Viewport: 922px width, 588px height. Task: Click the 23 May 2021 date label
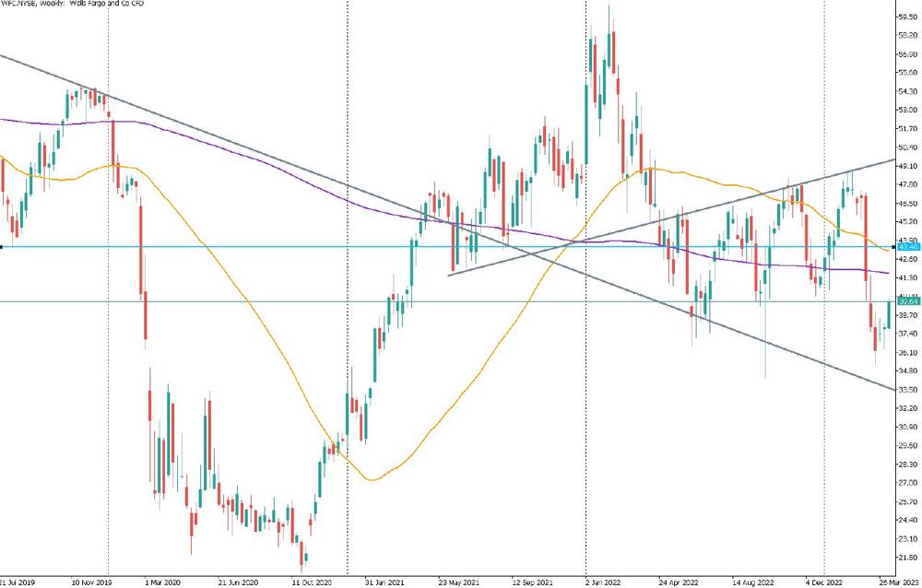click(x=458, y=582)
